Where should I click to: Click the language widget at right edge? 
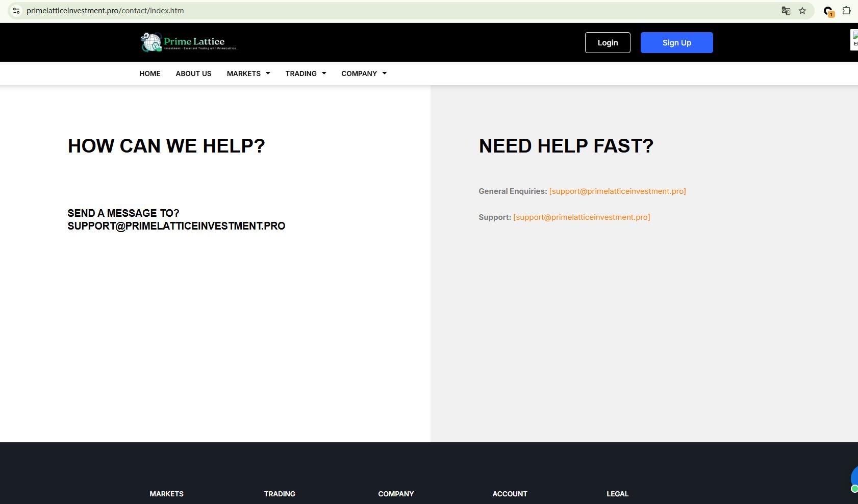(854, 40)
